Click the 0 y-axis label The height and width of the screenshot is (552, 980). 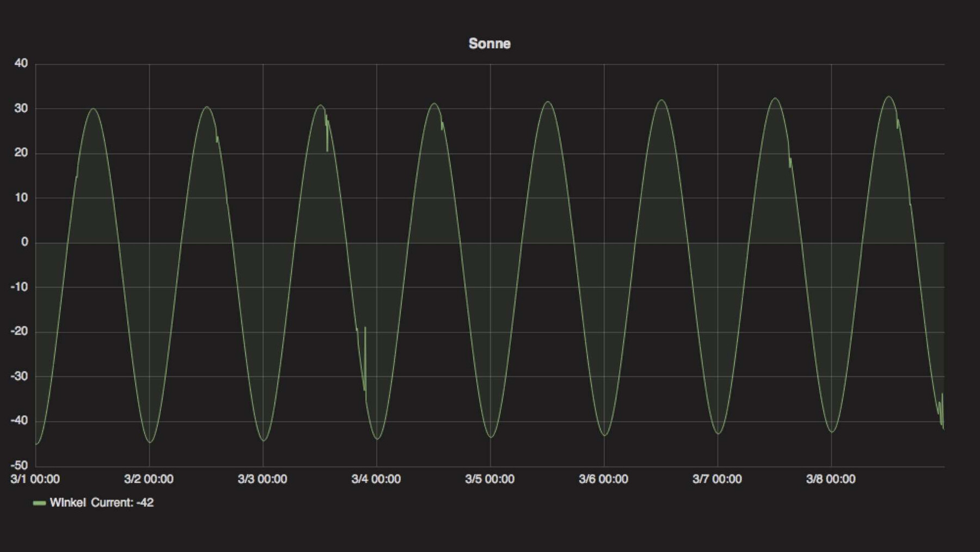tap(24, 242)
